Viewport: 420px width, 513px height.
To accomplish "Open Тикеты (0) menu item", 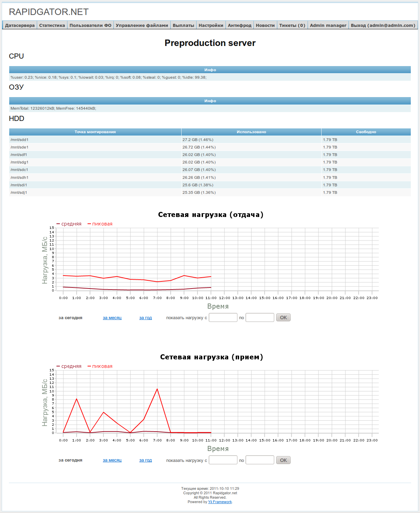I will click(x=292, y=25).
